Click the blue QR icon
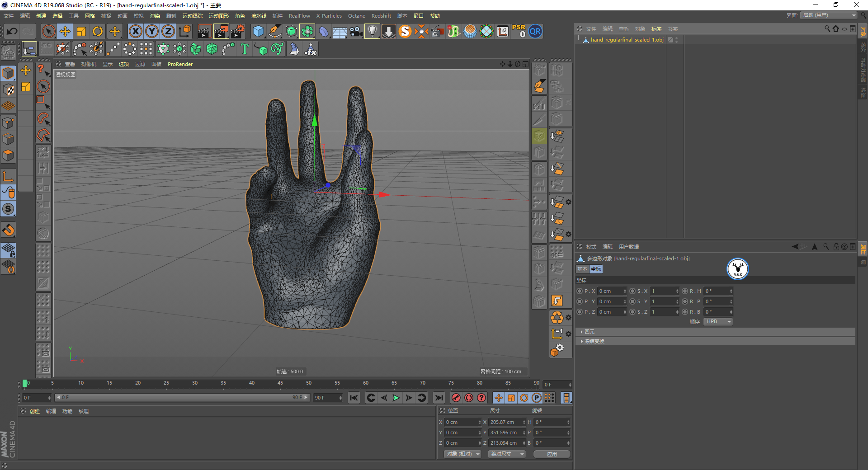Screen dimensions: 868x470 [535, 31]
